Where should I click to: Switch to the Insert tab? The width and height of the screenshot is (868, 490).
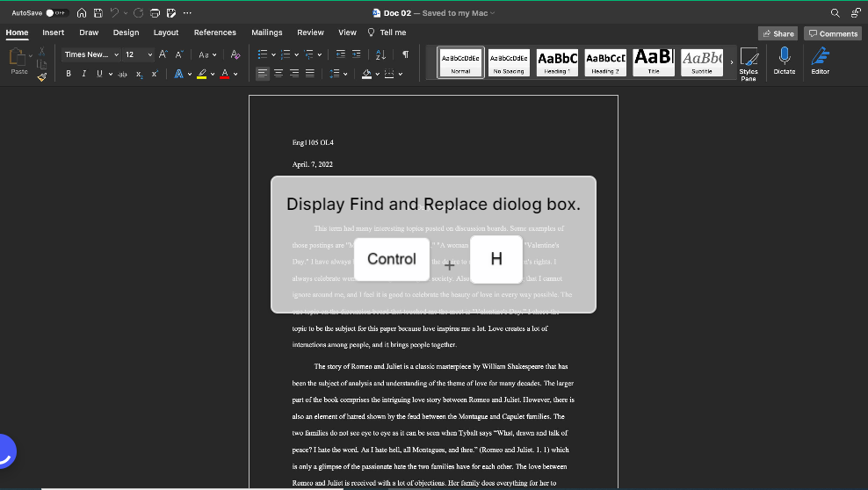[x=53, y=32]
